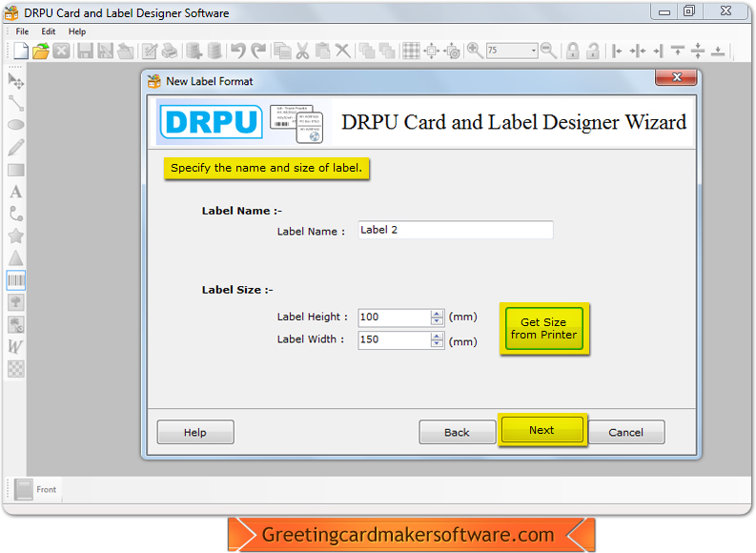Click the Next button
The width and height of the screenshot is (756, 553).
[541, 430]
